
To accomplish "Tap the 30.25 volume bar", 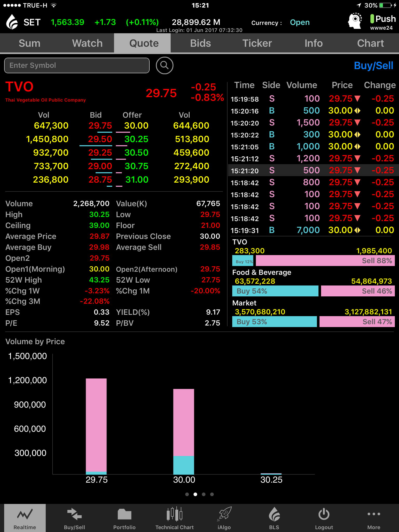I will tap(271, 474).
